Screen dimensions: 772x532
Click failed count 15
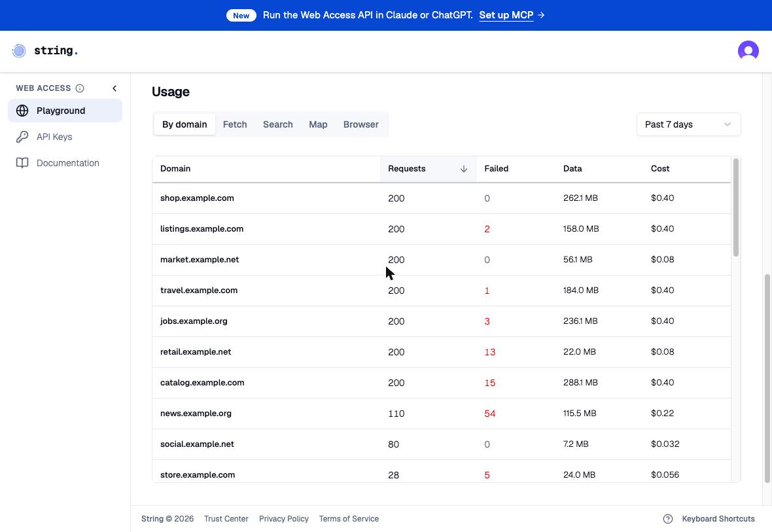(x=490, y=383)
